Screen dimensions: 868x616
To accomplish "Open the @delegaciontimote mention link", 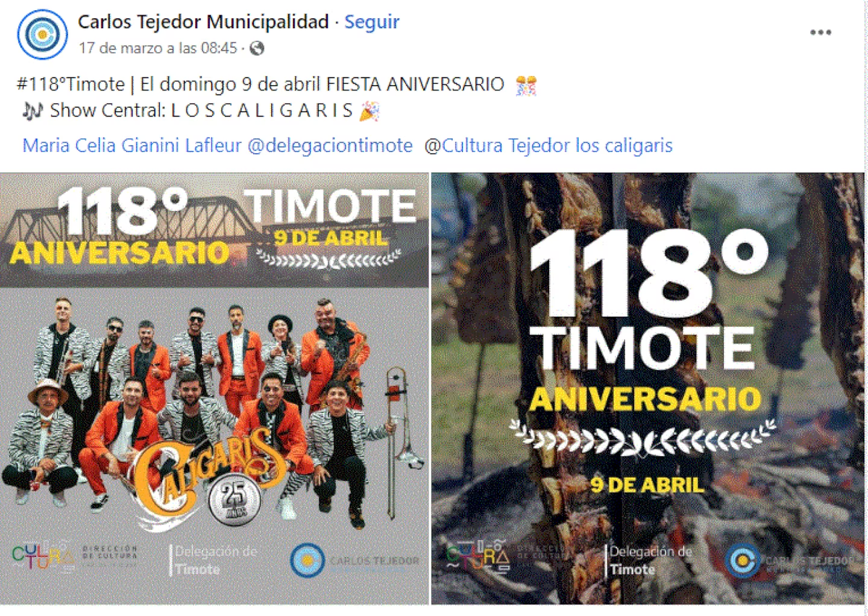I will [x=330, y=145].
